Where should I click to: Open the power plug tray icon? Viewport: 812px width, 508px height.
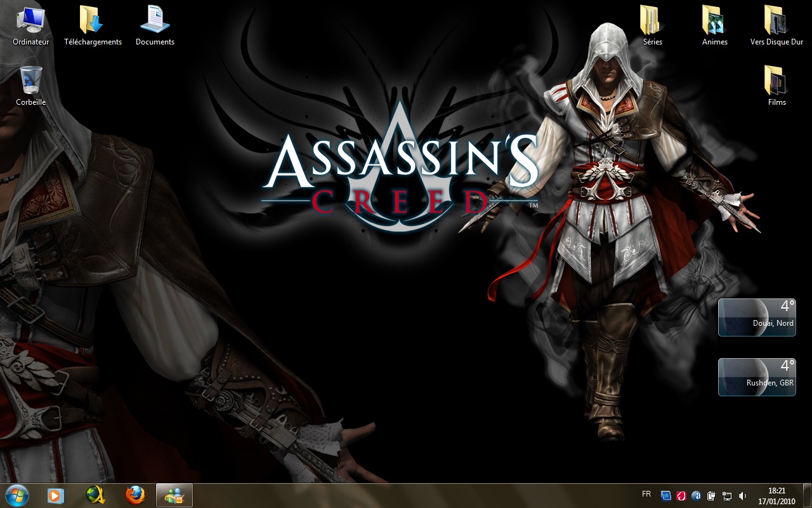click(712, 495)
